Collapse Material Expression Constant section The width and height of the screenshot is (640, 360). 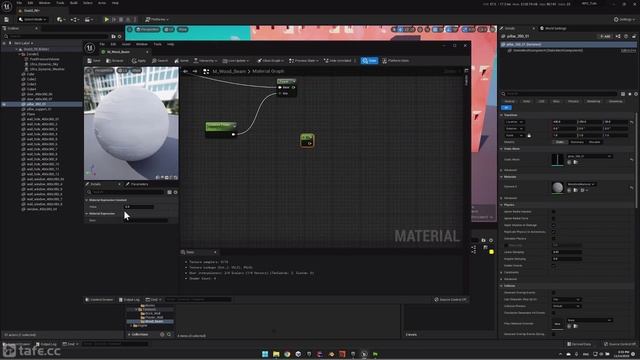coord(87,200)
